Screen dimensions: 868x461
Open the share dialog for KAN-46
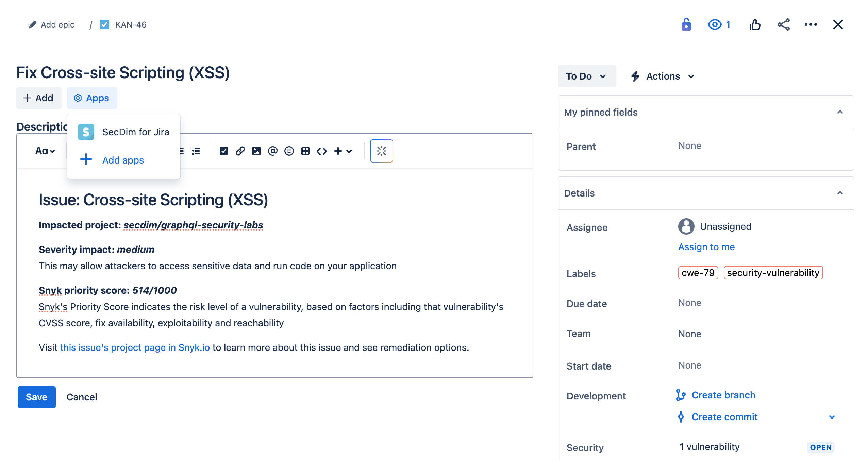pos(783,24)
